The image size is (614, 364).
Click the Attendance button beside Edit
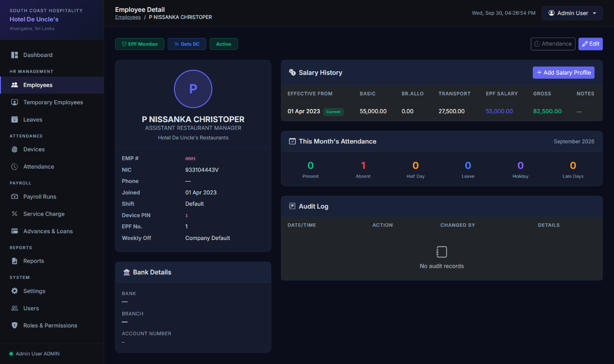click(x=553, y=44)
